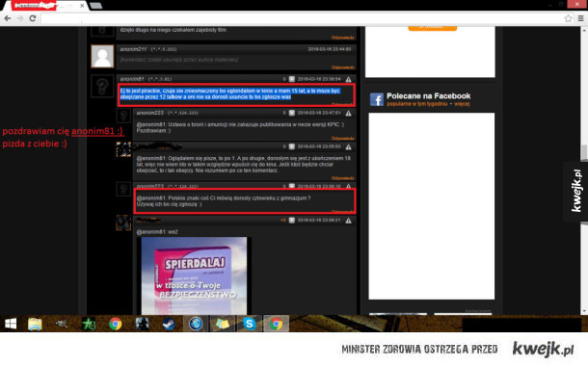This screenshot has width=588, height=367.
Task: Go back using the browser back arrow
Action: click(x=7, y=18)
